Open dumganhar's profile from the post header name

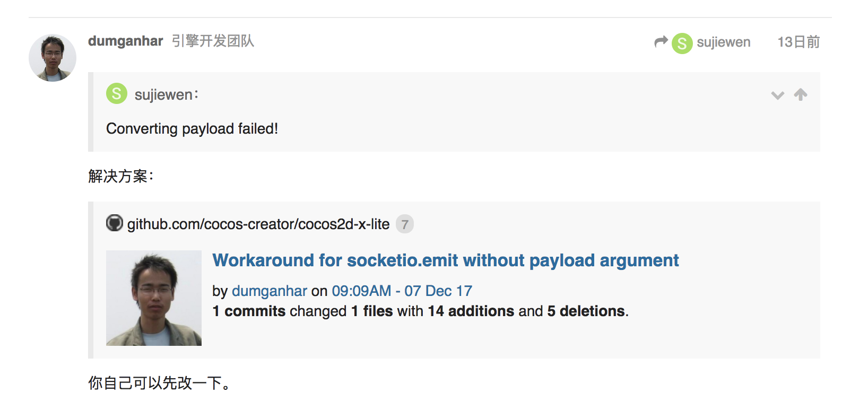[125, 41]
